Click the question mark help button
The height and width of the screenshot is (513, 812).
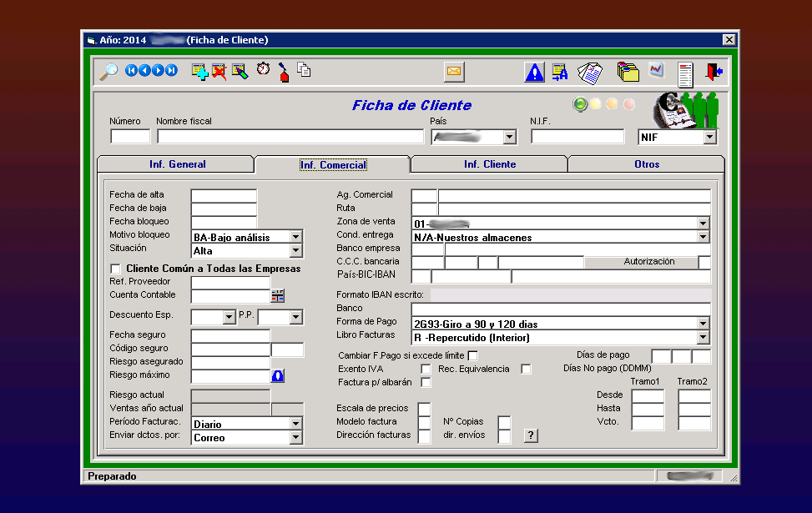click(531, 435)
